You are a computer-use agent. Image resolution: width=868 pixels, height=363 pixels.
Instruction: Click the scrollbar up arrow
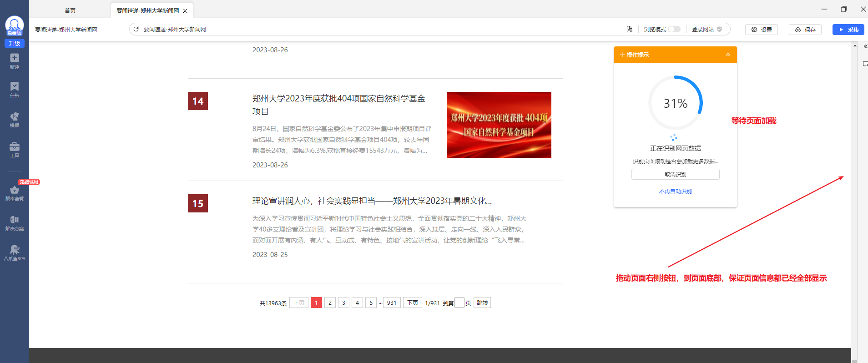coord(855,45)
